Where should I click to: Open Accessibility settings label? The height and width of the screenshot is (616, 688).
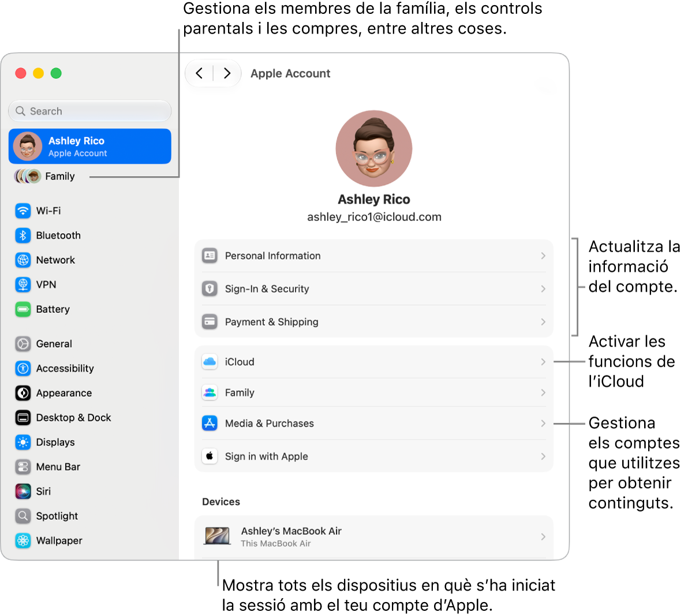[65, 368]
